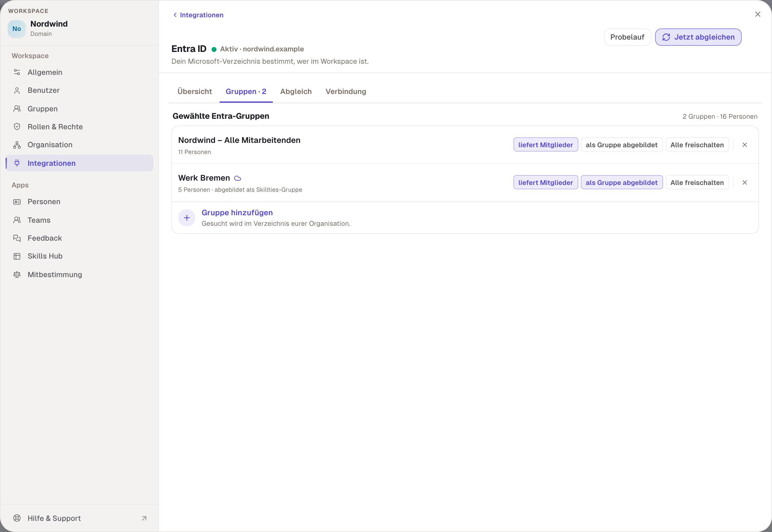Open Benutzer in the sidebar

[x=79, y=90]
